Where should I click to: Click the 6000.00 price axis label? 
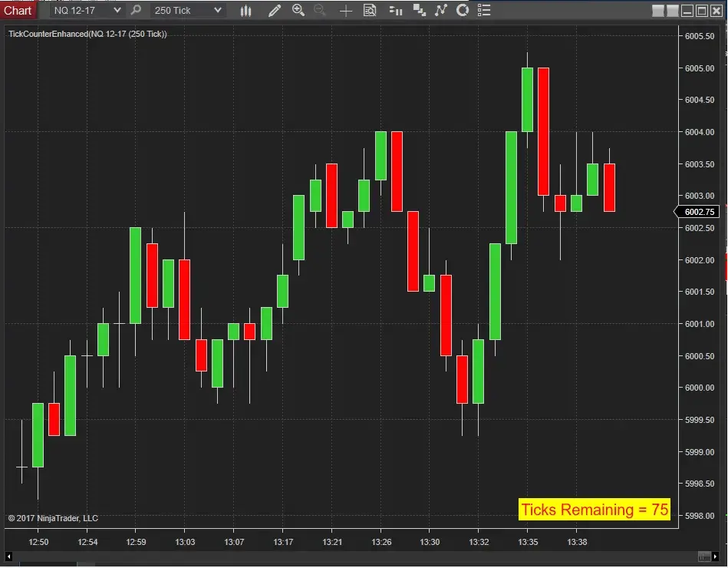[x=700, y=388]
